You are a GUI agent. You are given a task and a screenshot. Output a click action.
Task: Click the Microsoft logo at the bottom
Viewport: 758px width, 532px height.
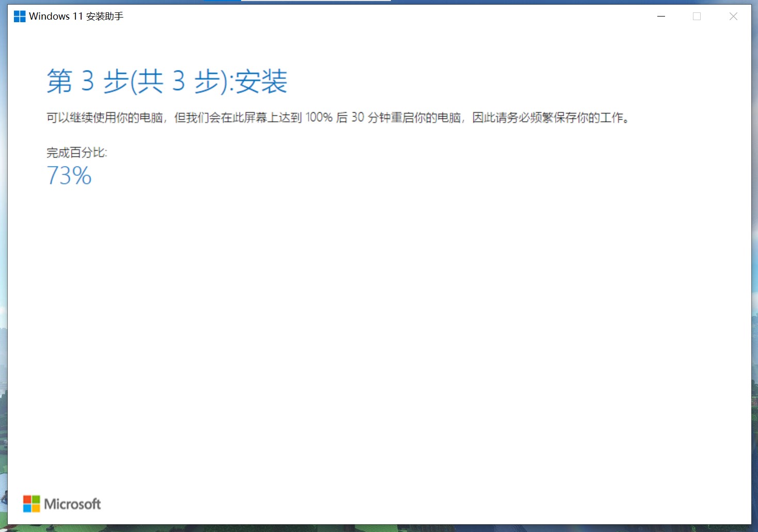pyautogui.click(x=62, y=504)
